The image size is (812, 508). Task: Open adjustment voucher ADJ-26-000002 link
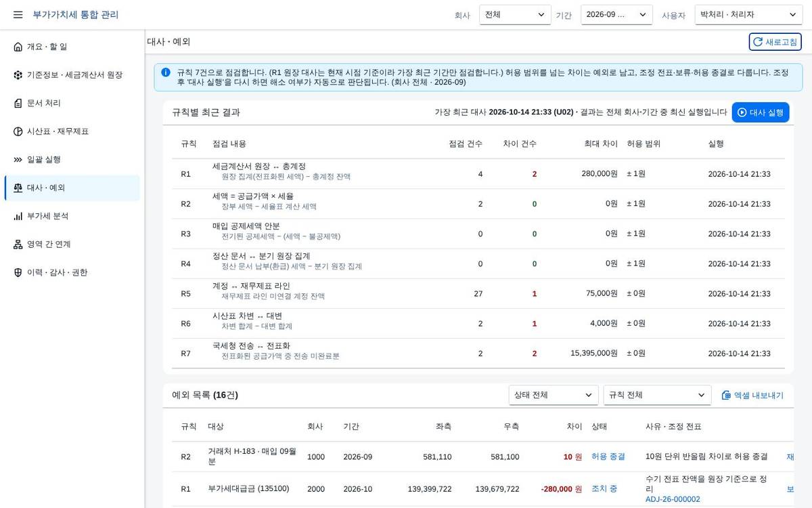pyautogui.click(x=673, y=499)
